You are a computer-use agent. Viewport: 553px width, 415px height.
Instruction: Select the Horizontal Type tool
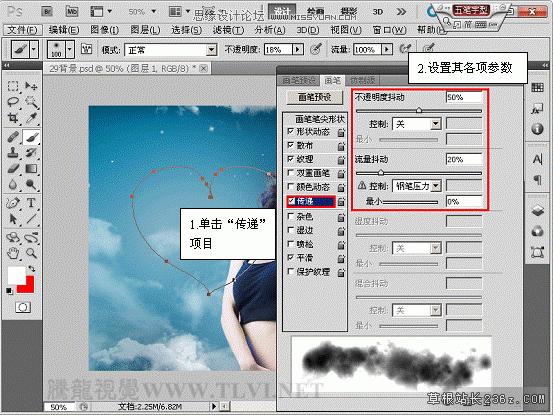coord(31,203)
